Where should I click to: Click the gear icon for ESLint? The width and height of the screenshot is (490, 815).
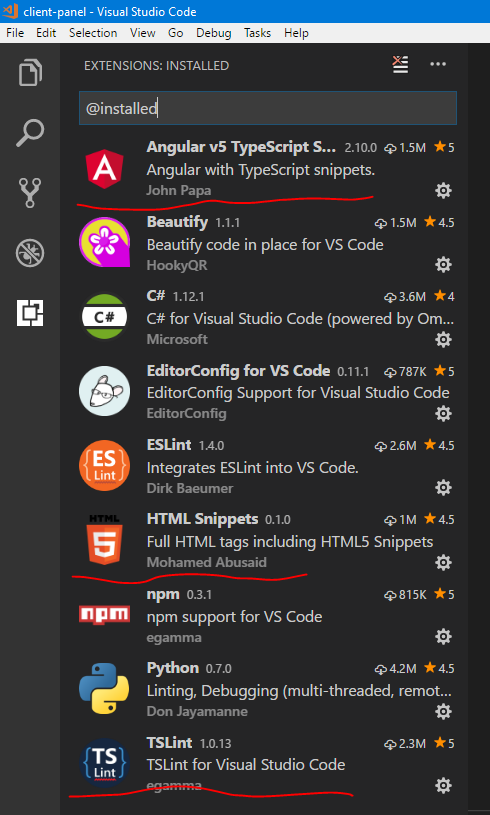pos(443,488)
